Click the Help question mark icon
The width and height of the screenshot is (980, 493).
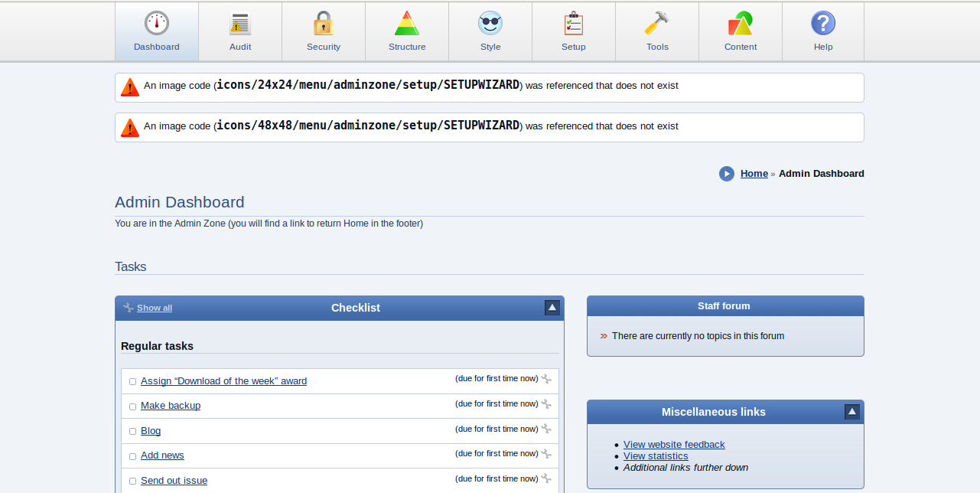[x=823, y=24]
